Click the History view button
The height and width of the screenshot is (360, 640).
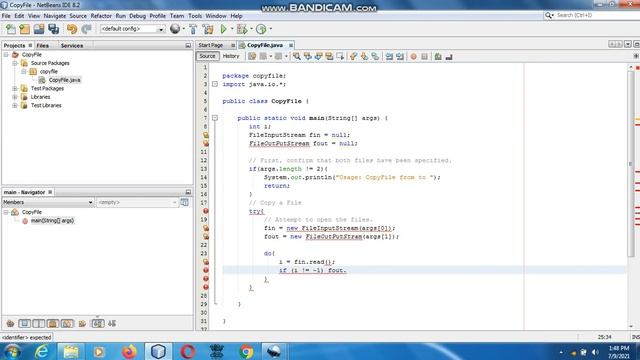pyautogui.click(x=231, y=56)
